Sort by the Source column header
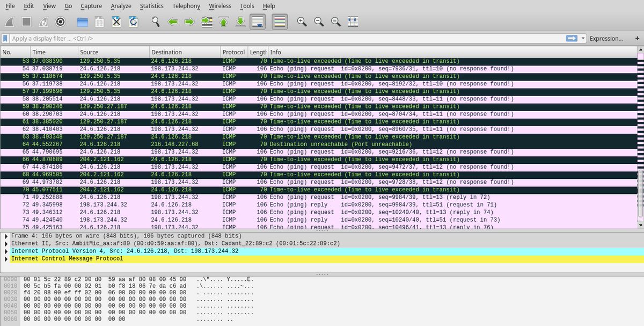The width and height of the screenshot is (644, 326). [x=113, y=52]
